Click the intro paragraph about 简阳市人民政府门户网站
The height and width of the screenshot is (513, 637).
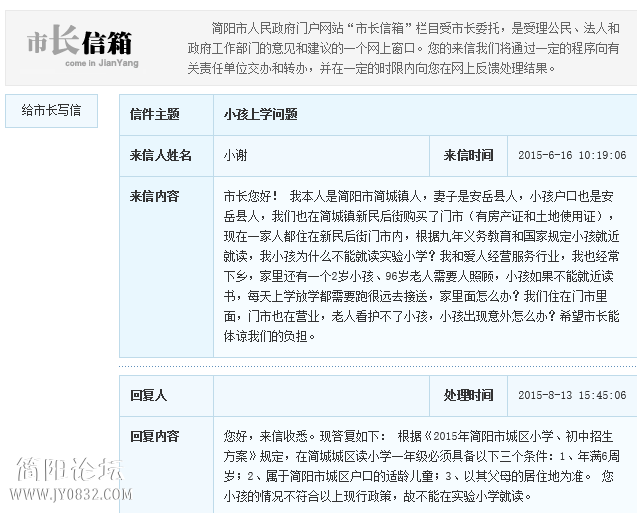pyautogui.click(x=403, y=48)
